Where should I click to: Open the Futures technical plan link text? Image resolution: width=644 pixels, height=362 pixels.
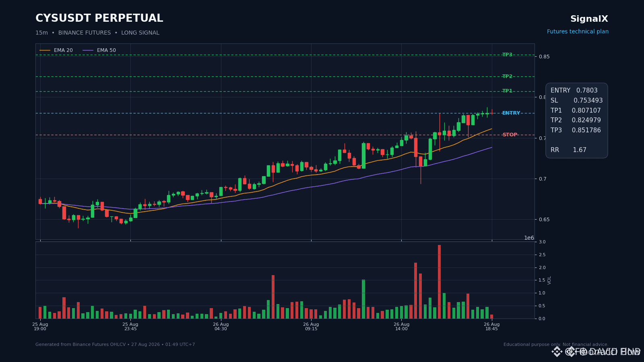578,32
